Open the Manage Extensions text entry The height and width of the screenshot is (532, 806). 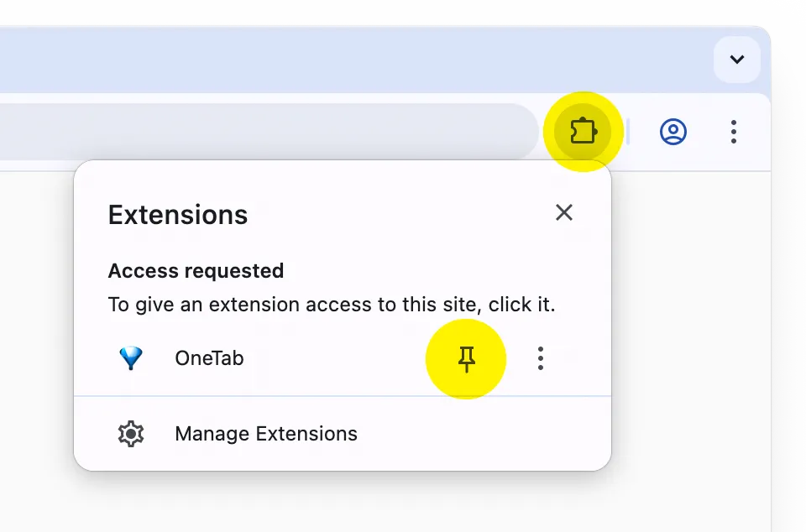coord(265,434)
